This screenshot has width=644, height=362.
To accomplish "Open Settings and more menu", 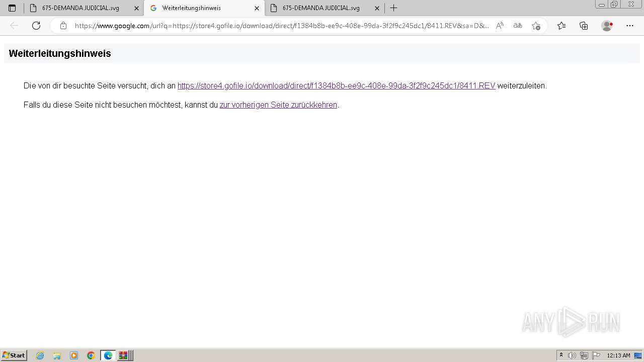I will (x=630, y=26).
